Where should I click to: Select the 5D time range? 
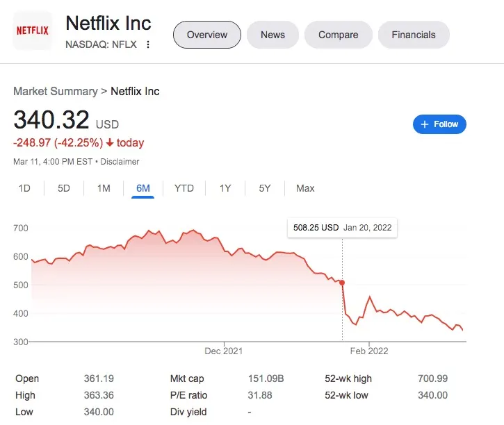pyautogui.click(x=64, y=188)
